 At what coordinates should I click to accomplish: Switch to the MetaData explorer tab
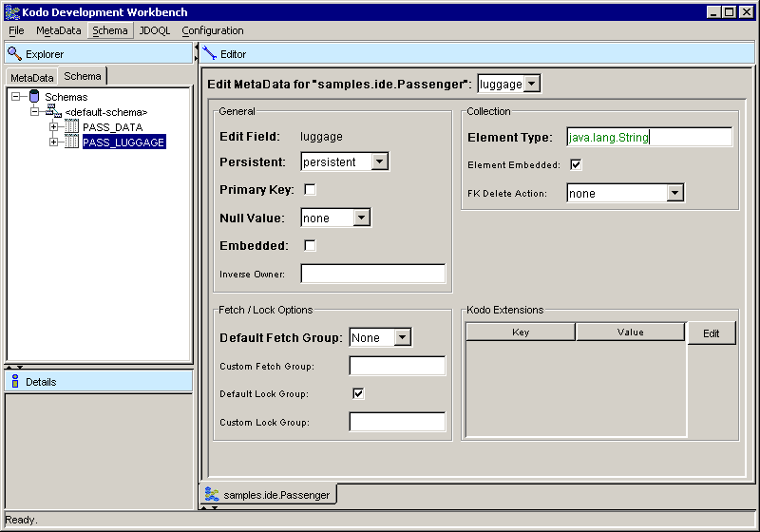[32, 78]
